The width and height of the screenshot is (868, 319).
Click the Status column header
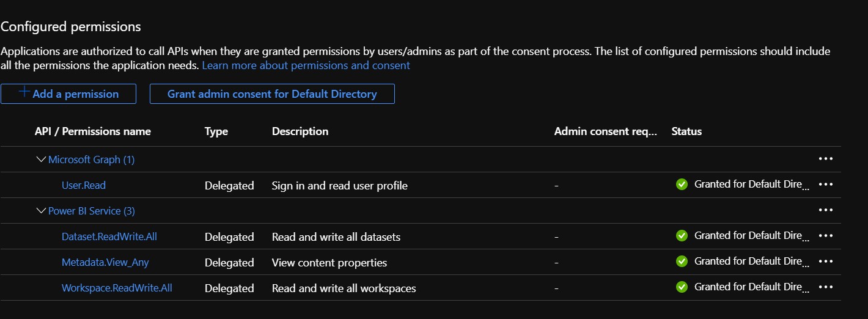tap(686, 131)
